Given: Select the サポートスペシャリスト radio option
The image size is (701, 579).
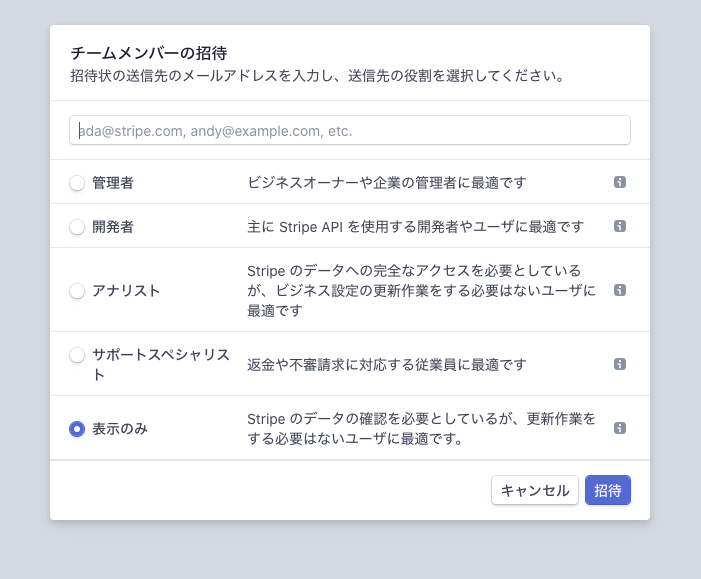Looking at the screenshot, I should (x=77, y=355).
